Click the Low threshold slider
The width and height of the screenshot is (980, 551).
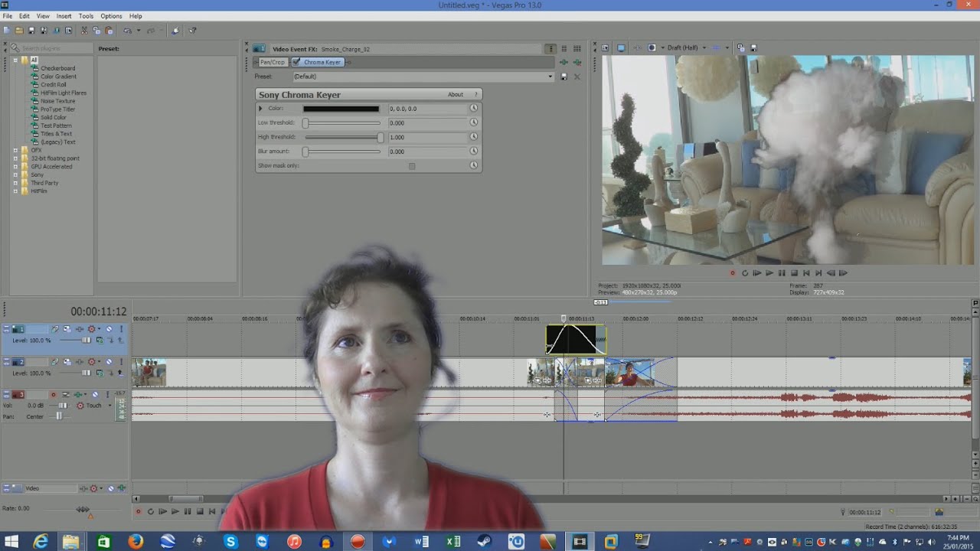(x=342, y=123)
